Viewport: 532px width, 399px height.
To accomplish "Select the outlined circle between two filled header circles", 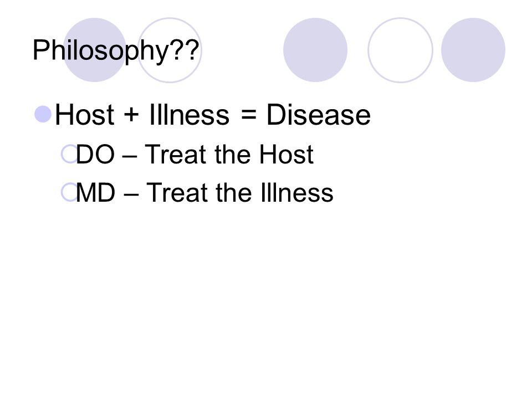I will [400, 50].
